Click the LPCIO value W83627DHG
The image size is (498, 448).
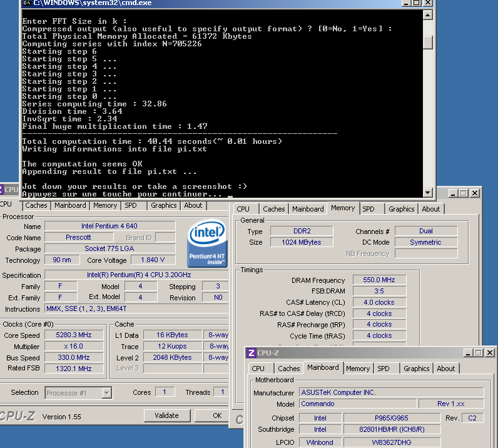click(392, 442)
